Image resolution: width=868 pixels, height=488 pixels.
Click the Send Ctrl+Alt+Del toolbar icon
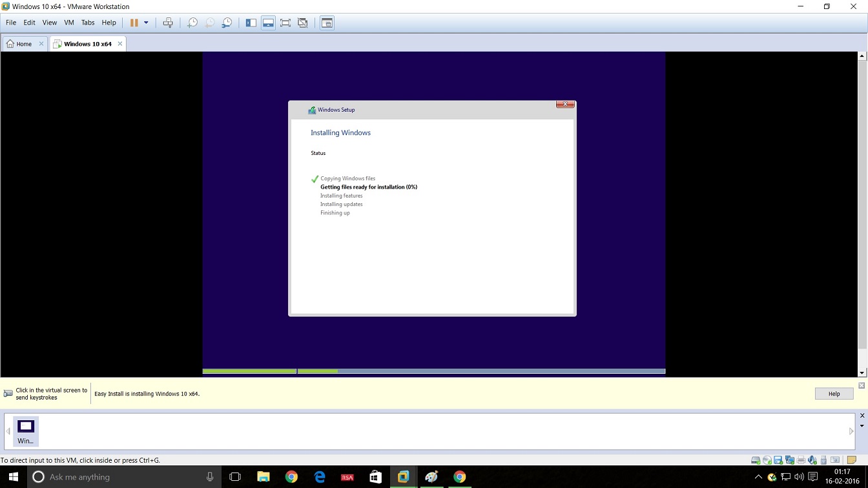pos(168,23)
